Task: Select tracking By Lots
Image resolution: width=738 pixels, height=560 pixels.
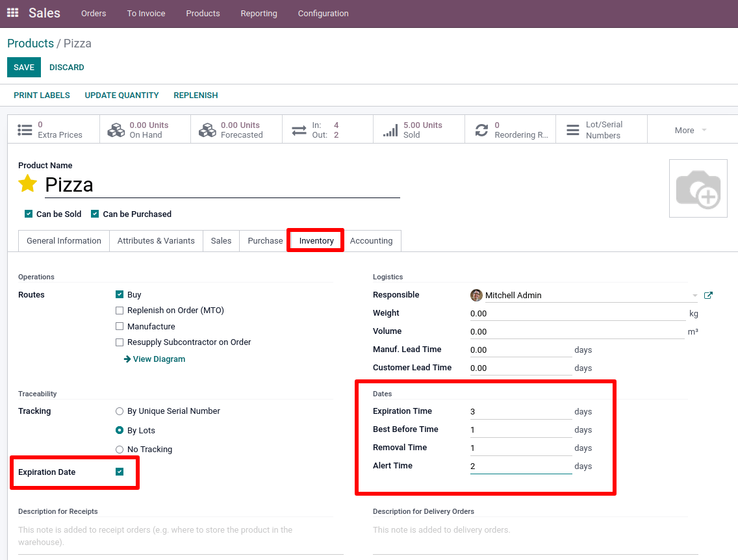Action: click(x=120, y=430)
